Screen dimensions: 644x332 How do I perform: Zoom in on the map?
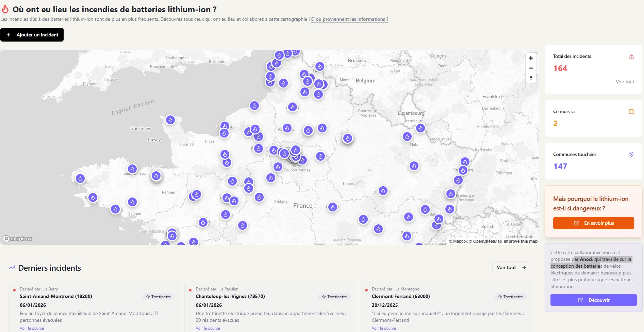pyautogui.click(x=531, y=58)
